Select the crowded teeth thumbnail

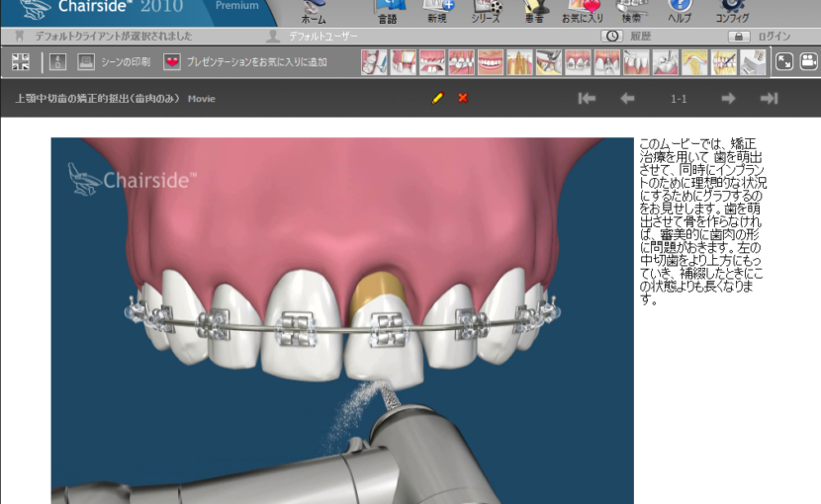point(461,61)
